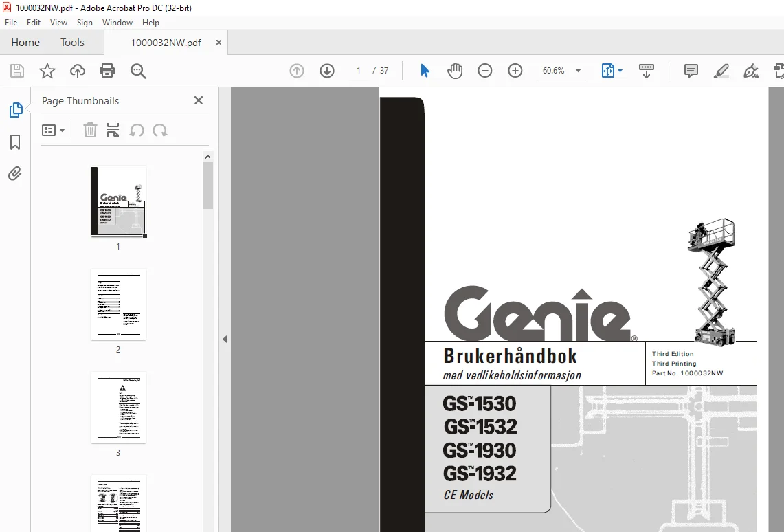
Task: Click the thumbnails panel scrollbar thumb
Action: coord(208,186)
